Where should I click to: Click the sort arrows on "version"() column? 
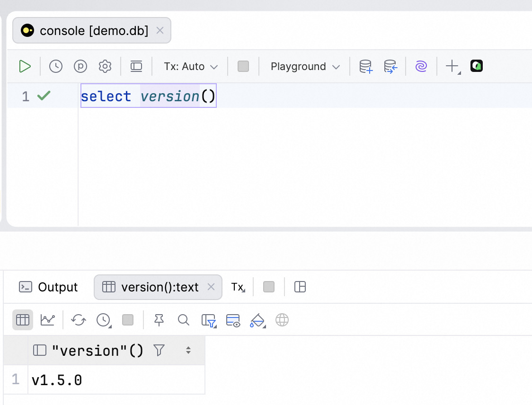[188, 351]
